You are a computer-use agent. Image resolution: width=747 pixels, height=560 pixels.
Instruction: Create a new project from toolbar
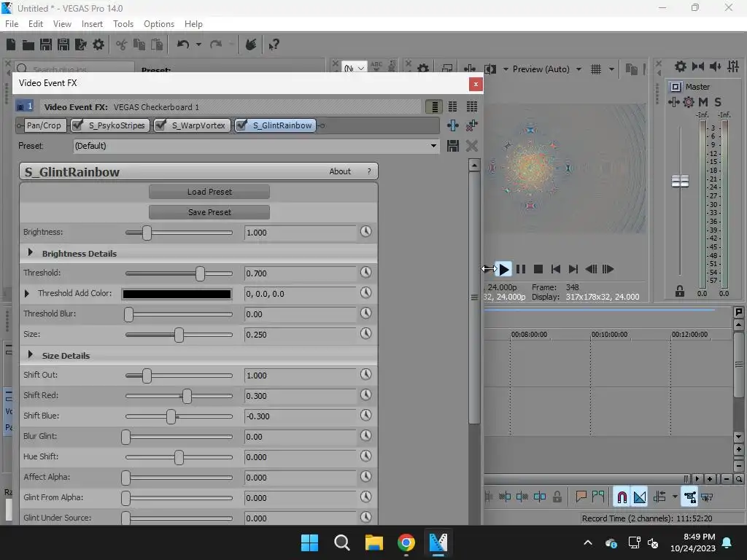click(x=11, y=44)
